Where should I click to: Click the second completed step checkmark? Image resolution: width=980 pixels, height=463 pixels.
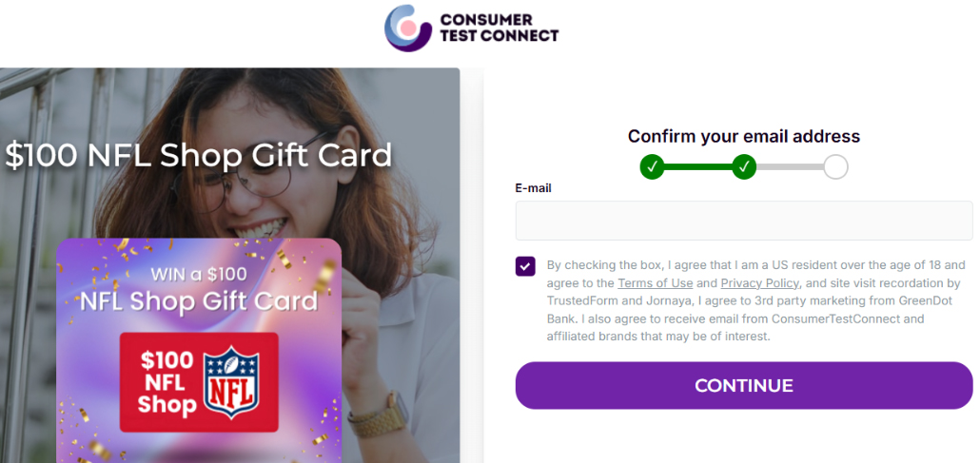click(744, 167)
